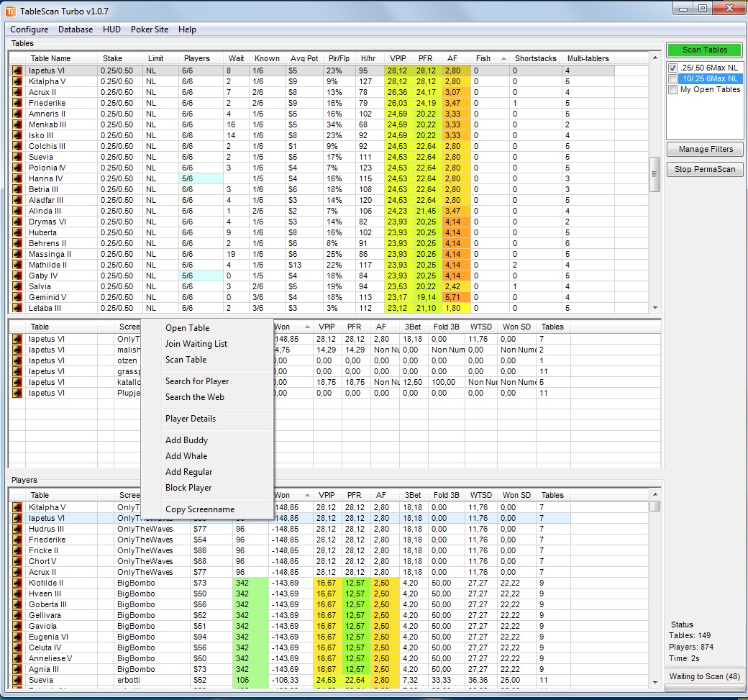This screenshot has width=748, height=700.
Task: Click the icon beside Gellivara player row
Action: (x=18, y=616)
